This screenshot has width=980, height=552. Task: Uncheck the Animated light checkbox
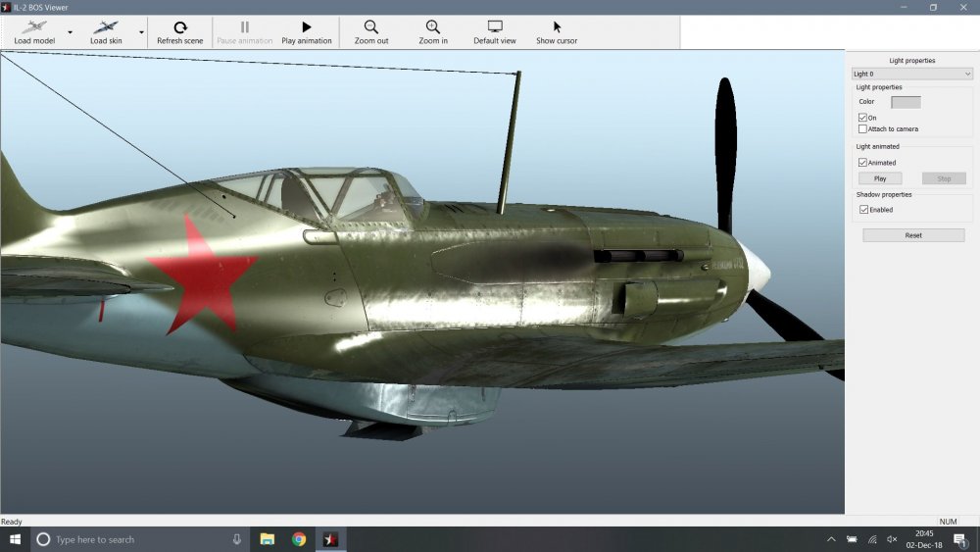pos(862,163)
